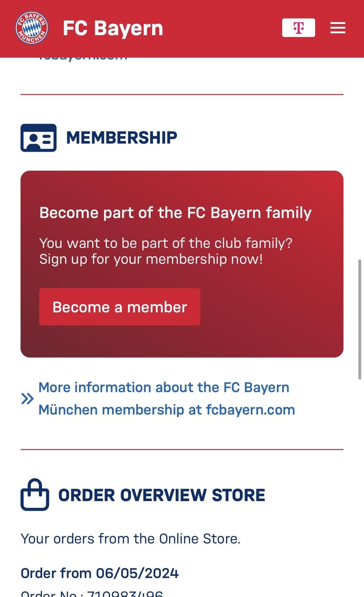This screenshot has height=597, width=364.
Task: Open the order from 06/05/2024
Action: (99, 573)
